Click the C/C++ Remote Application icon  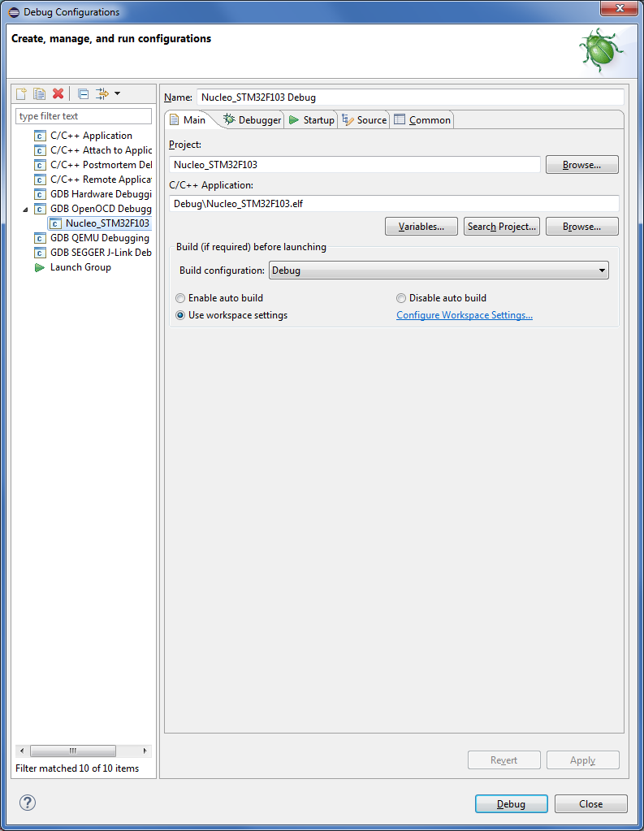[x=40, y=180]
